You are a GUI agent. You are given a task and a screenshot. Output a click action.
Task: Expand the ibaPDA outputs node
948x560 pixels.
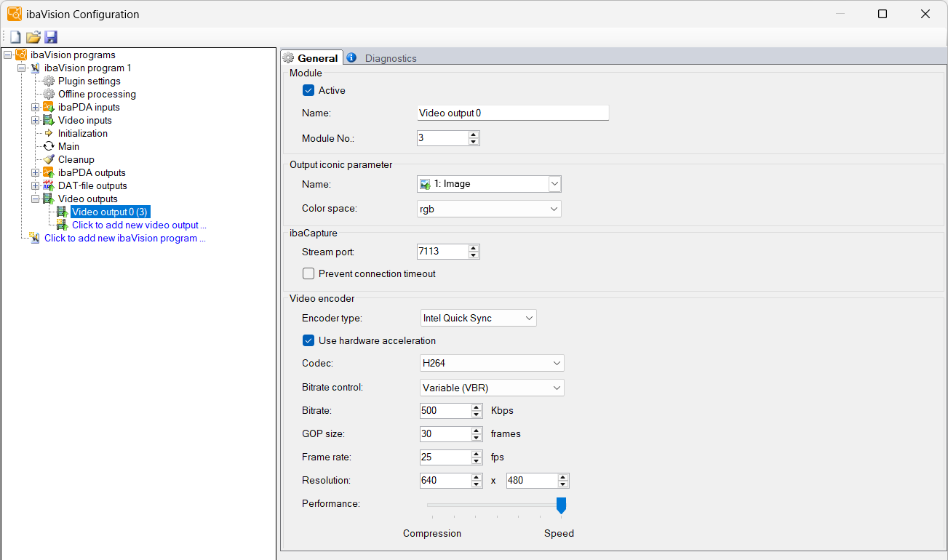coord(35,172)
